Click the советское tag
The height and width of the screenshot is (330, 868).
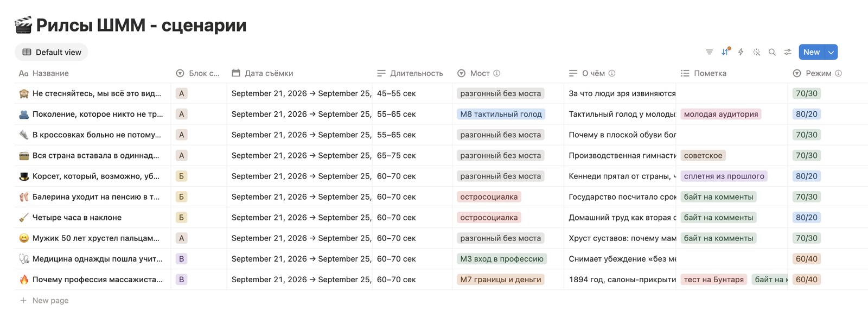point(703,155)
